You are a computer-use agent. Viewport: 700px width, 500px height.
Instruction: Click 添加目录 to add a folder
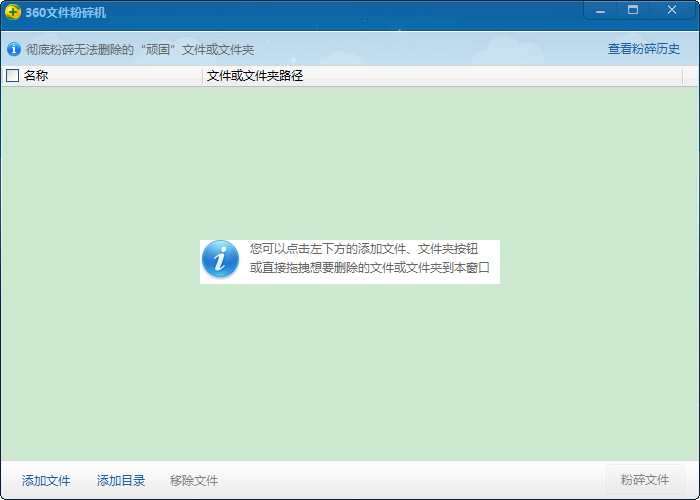[121, 481]
